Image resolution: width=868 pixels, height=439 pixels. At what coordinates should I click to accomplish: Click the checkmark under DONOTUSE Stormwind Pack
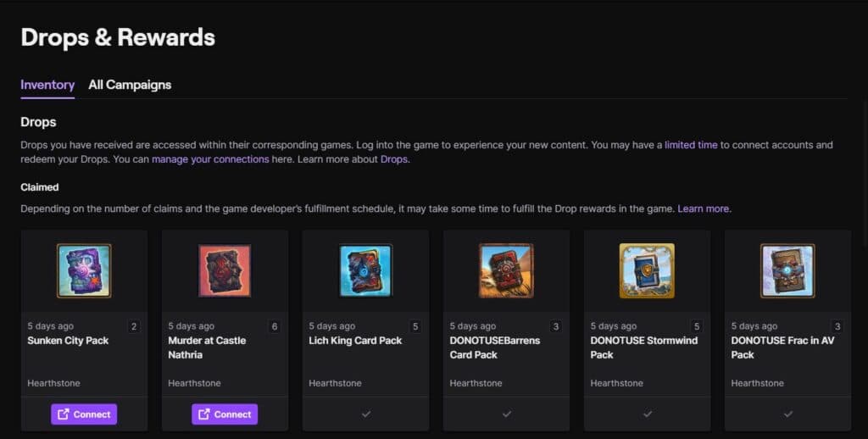click(x=647, y=414)
